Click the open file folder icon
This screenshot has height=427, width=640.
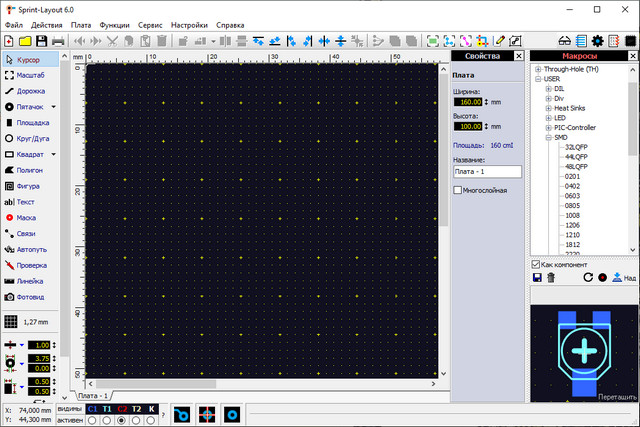point(25,41)
